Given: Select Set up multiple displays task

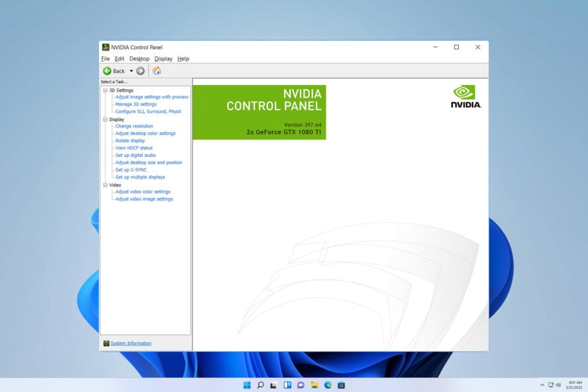Looking at the screenshot, I should pyautogui.click(x=140, y=177).
